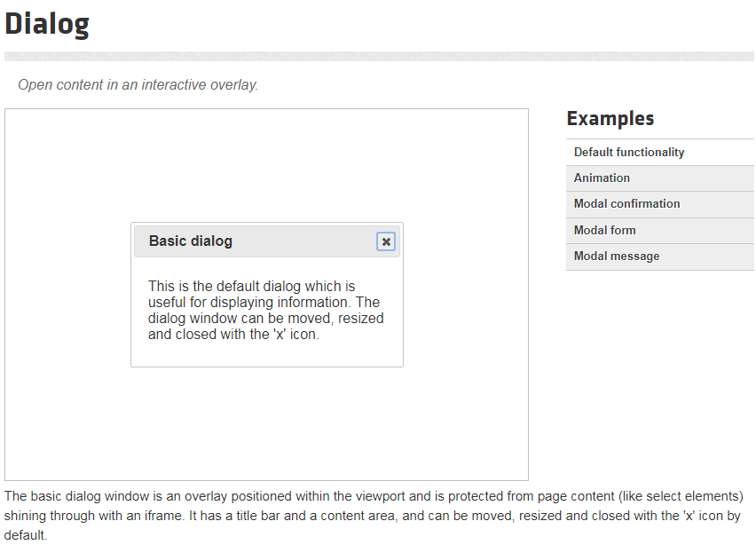View the Modal message example
This screenshot has width=756, height=545.
(659, 257)
